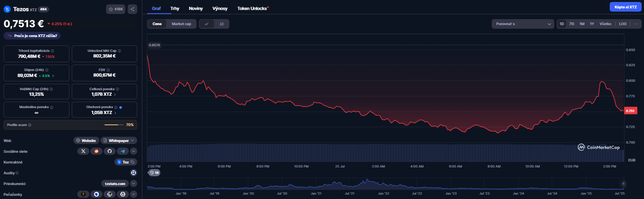Copy the Tez contract address
The height and width of the screenshot is (199, 644).
133,162
